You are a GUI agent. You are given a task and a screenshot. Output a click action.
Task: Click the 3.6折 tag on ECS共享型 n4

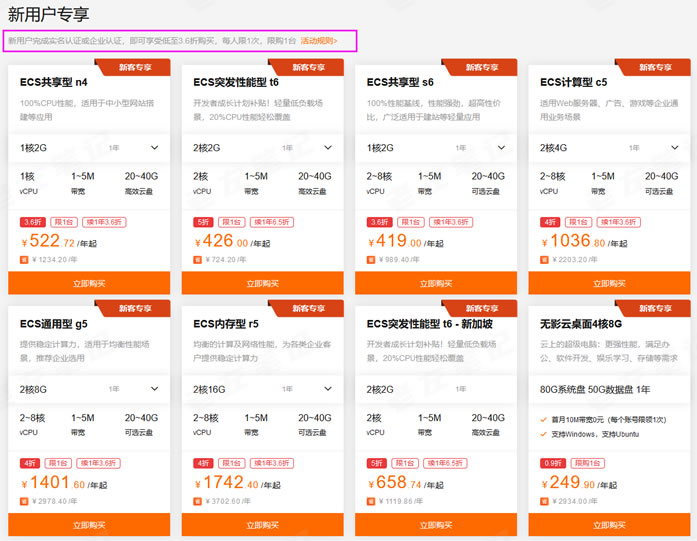tap(33, 222)
